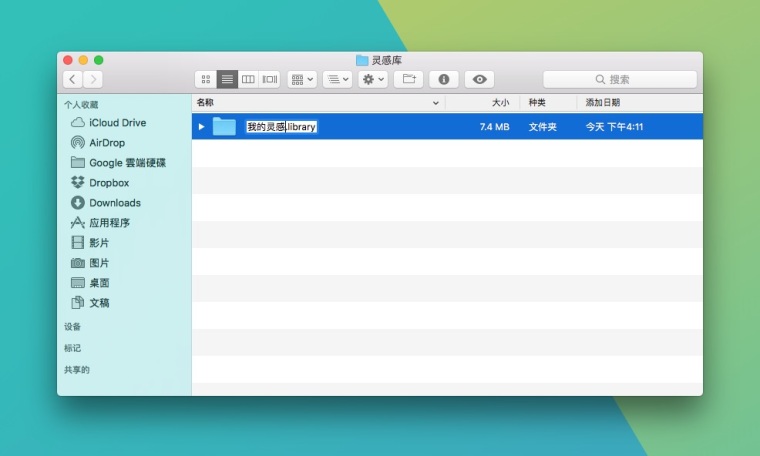Select AirDrop in the sidebar
This screenshot has height=456, width=760.
click(x=98, y=142)
